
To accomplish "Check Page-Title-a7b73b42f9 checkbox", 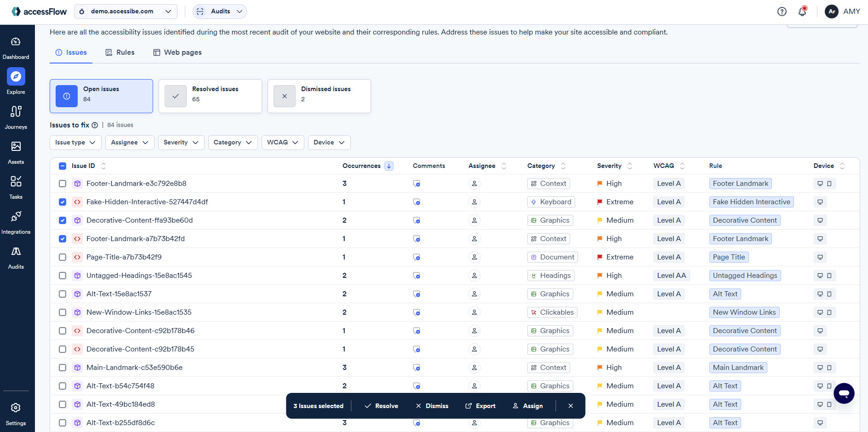I will [63, 257].
